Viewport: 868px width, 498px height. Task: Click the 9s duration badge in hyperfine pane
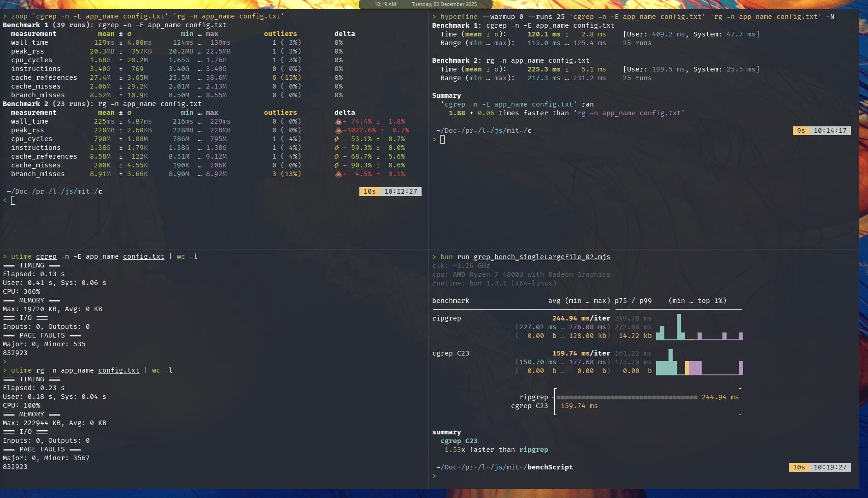point(801,130)
